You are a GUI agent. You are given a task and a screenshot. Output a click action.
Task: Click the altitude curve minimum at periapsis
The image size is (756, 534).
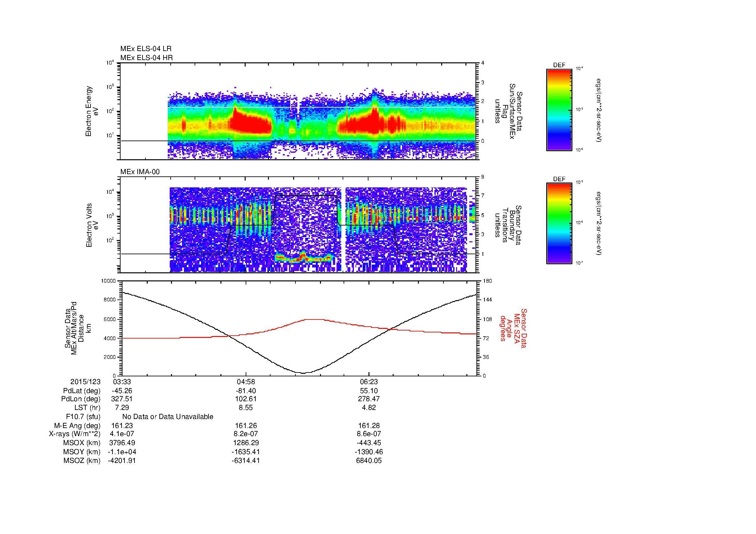point(303,373)
